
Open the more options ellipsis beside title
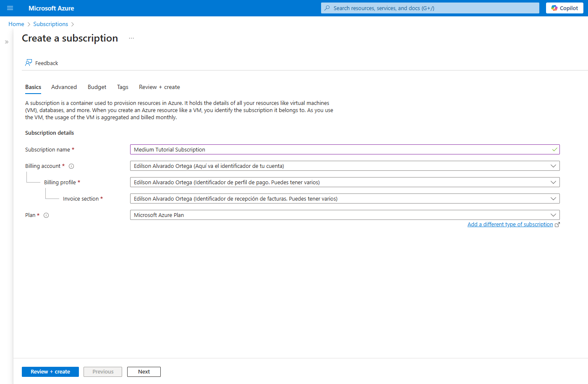tap(131, 38)
